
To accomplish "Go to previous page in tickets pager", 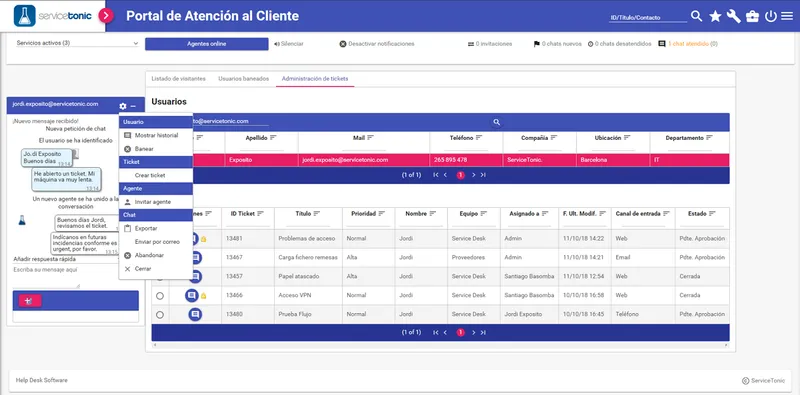I will (x=445, y=333).
